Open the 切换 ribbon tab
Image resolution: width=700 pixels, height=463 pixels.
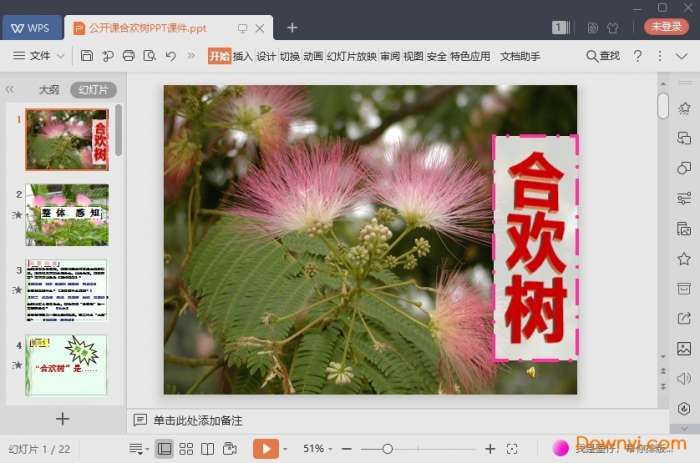pos(290,56)
